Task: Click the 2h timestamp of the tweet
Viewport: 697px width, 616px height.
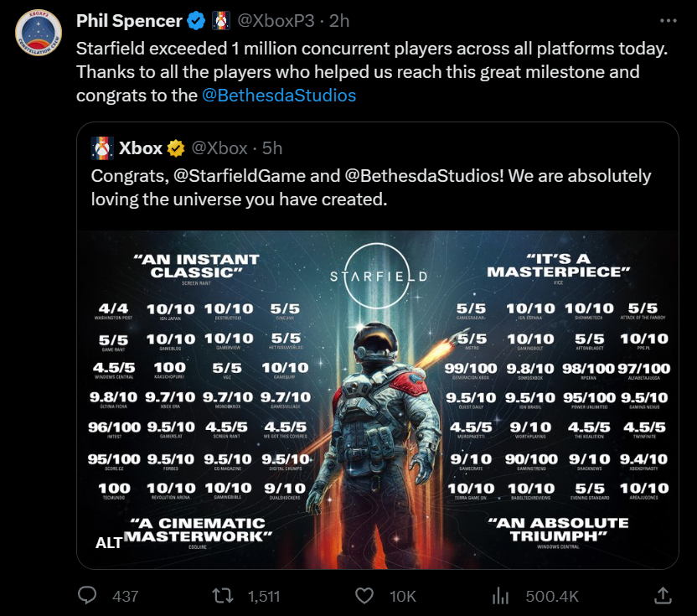Action: tap(339, 21)
